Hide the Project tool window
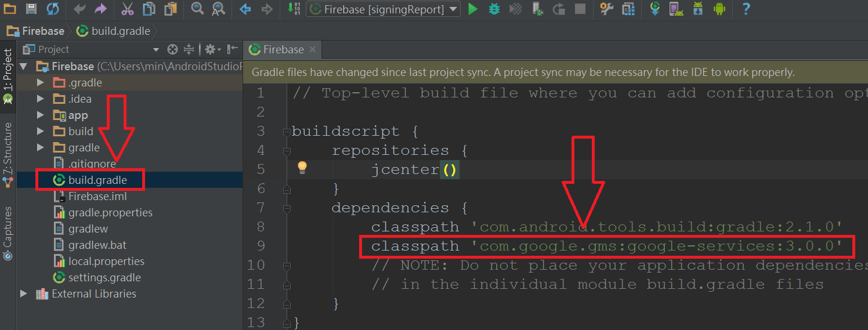This screenshot has width=868, height=330. pyautogui.click(x=233, y=49)
